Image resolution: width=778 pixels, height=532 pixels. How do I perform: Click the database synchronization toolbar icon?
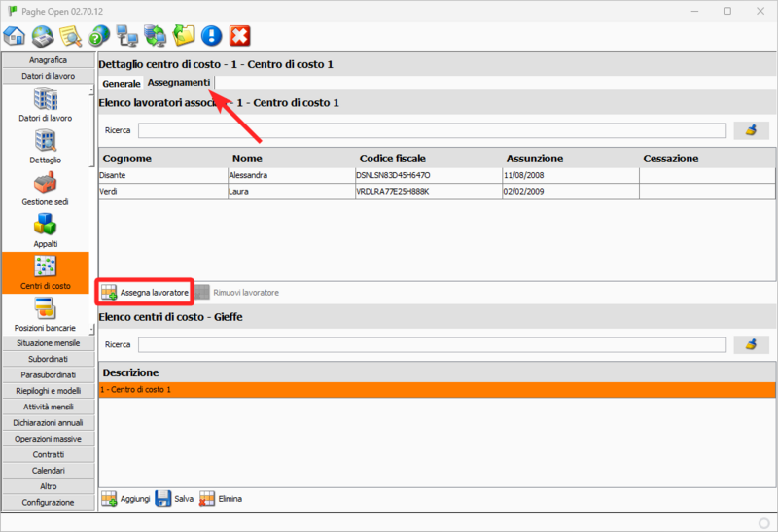155,37
